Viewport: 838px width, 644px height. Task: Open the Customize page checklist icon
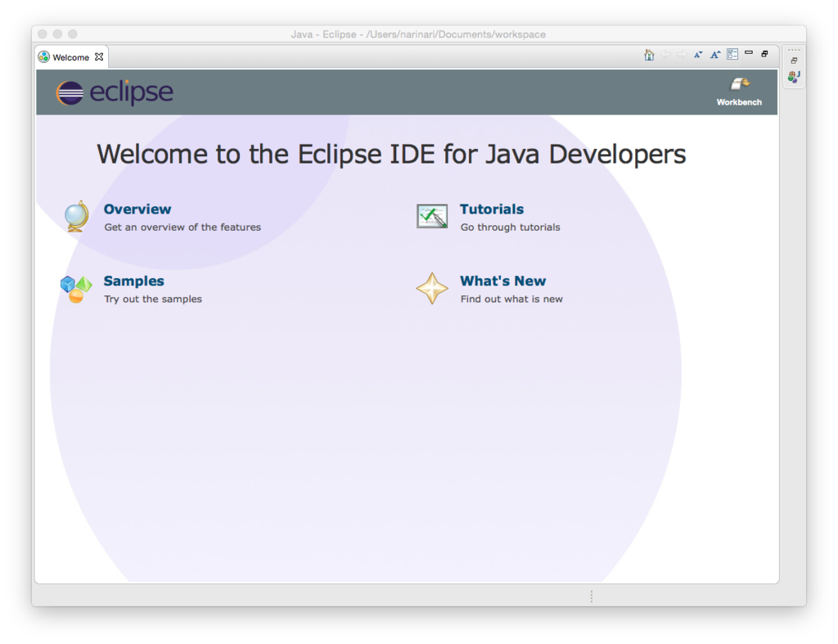tap(732, 55)
